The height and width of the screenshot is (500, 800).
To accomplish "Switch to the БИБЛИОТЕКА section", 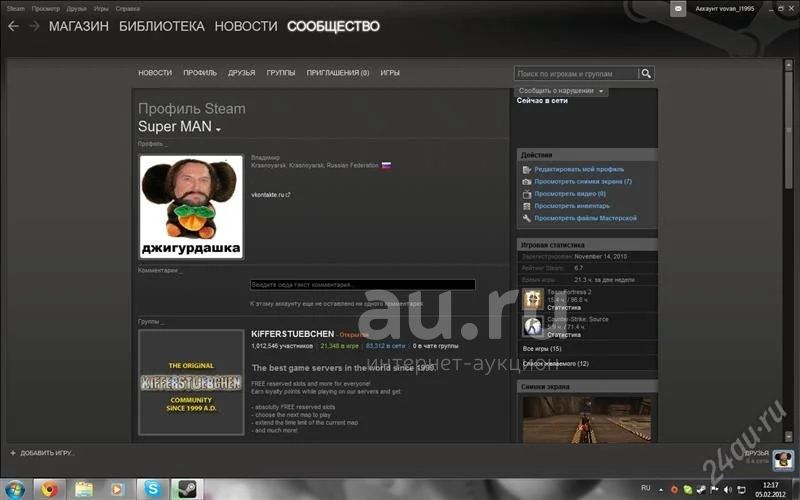I will point(162,26).
